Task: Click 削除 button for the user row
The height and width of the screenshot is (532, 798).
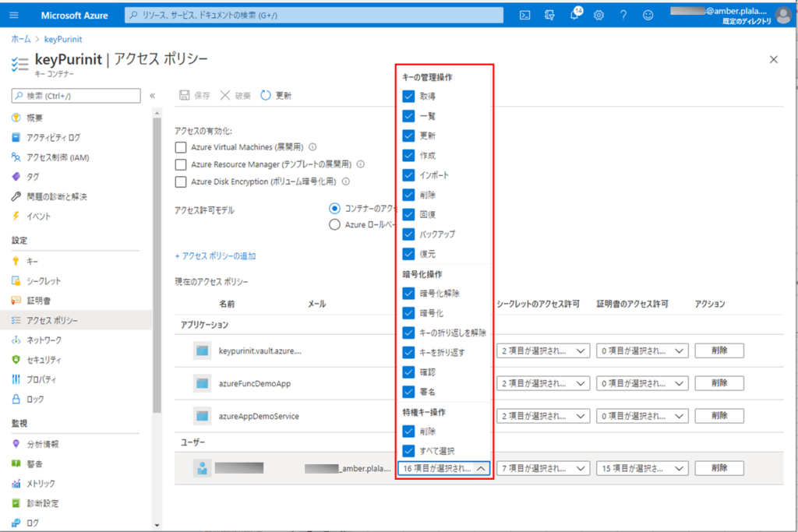Action: click(x=719, y=468)
